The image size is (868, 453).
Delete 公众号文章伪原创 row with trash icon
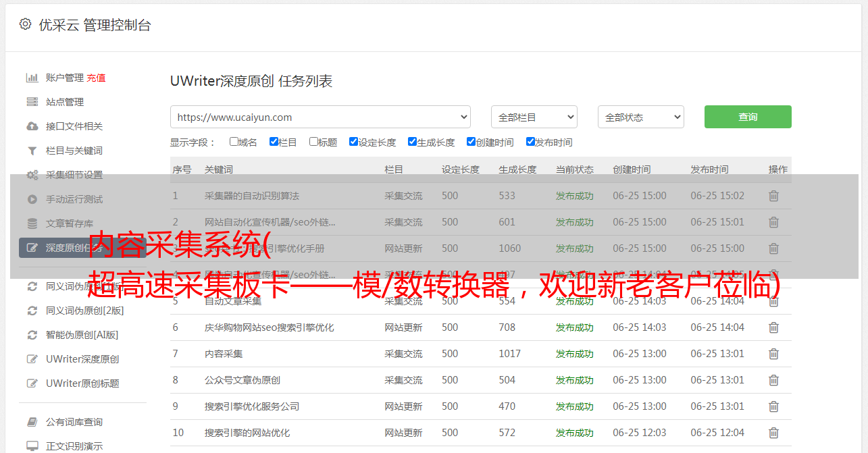point(773,380)
